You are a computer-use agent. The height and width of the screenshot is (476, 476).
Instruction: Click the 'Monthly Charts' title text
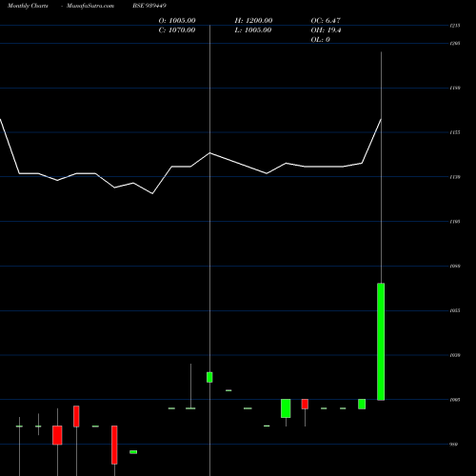[x=28, y=6]
